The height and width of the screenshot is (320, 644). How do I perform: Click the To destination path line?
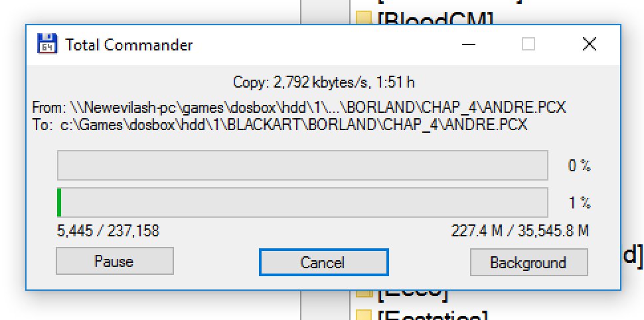tap(280, 124)
